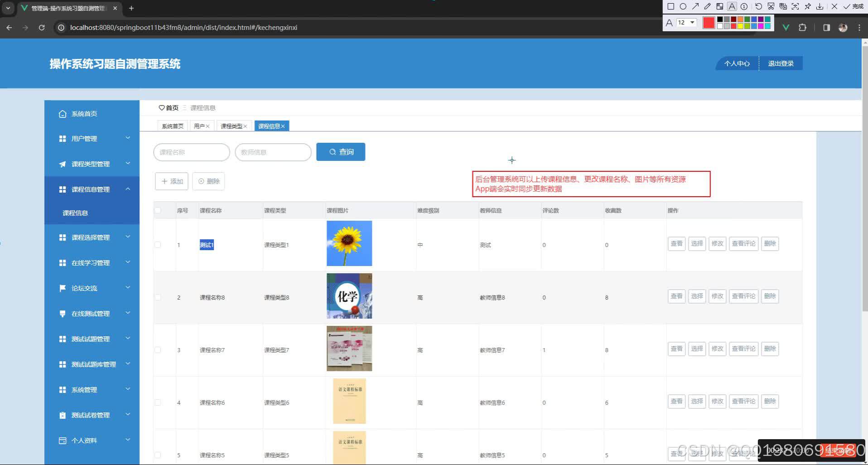Check the row 4 课程名称6 checkbox
Viewport: 868px width, 465px height.
click(x=158, y=402)
